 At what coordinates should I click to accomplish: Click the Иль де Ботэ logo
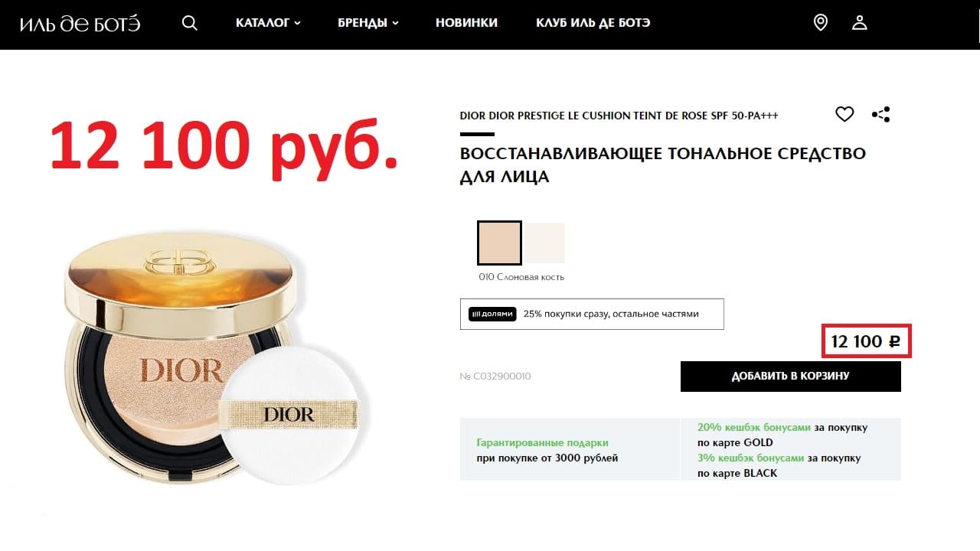[80, 23]
